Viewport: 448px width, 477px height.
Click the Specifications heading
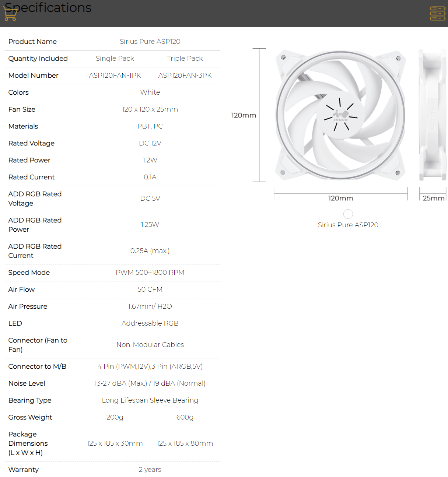coord(48,7)
